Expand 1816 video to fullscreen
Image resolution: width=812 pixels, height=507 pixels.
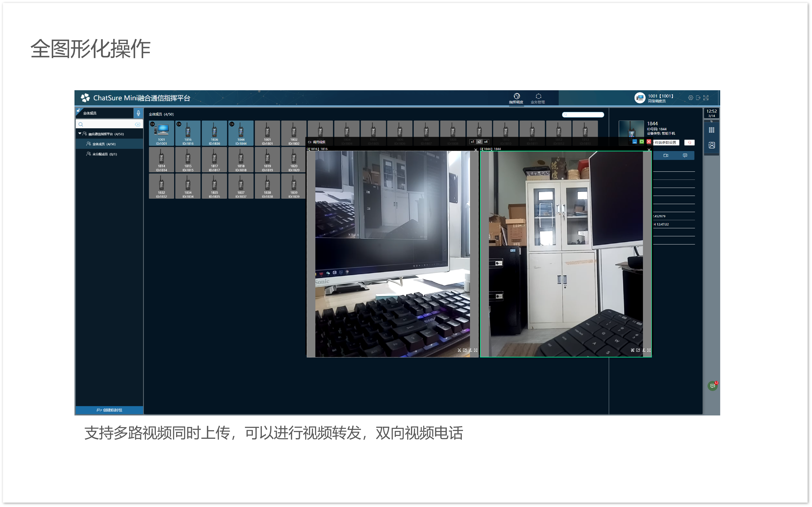click(476, 350)
